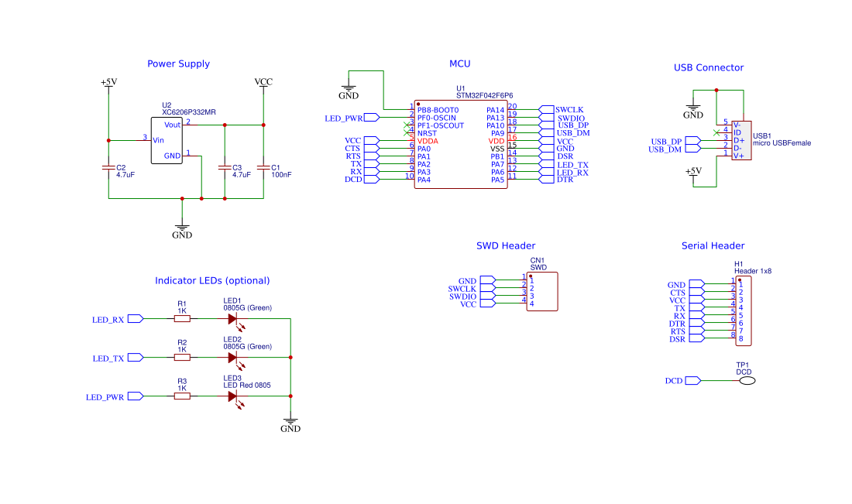Click the NRST pin no-connect marker on U1
The height and width of the screenshot is (504, 852).
pos(406,131)
